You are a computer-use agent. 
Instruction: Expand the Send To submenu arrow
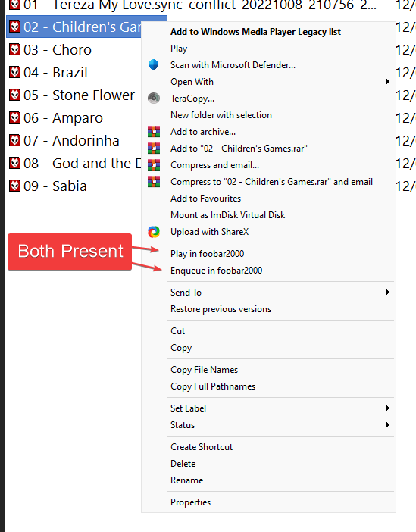pos(387,292)
